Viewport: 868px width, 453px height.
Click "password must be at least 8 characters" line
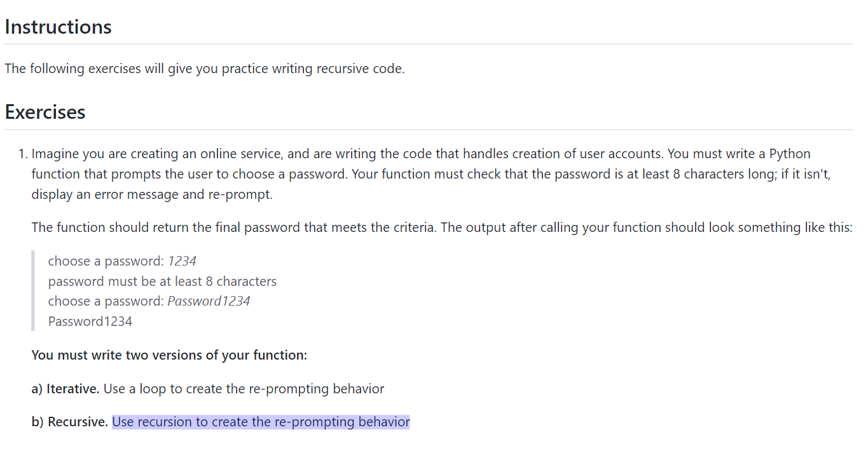coord(162,281)
